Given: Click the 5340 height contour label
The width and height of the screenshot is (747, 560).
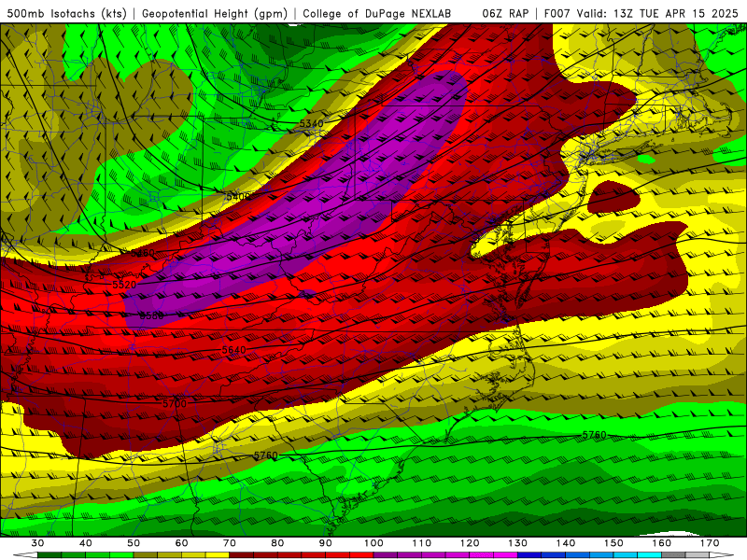Looking at the screenshot, I should (312, 123).
